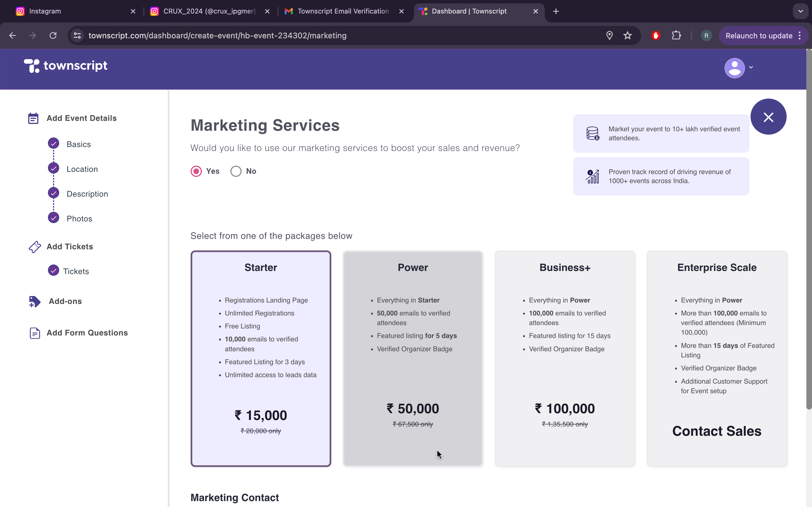Select Yes for marketing services

pos(196,171)
